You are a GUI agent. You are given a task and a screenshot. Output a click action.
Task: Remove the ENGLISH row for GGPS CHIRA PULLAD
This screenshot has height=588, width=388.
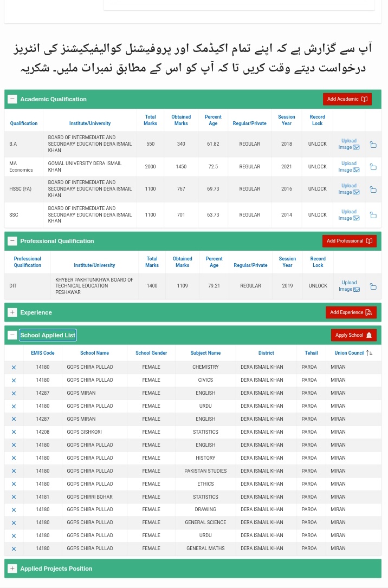pyautogui.click(x=14, y=445)
